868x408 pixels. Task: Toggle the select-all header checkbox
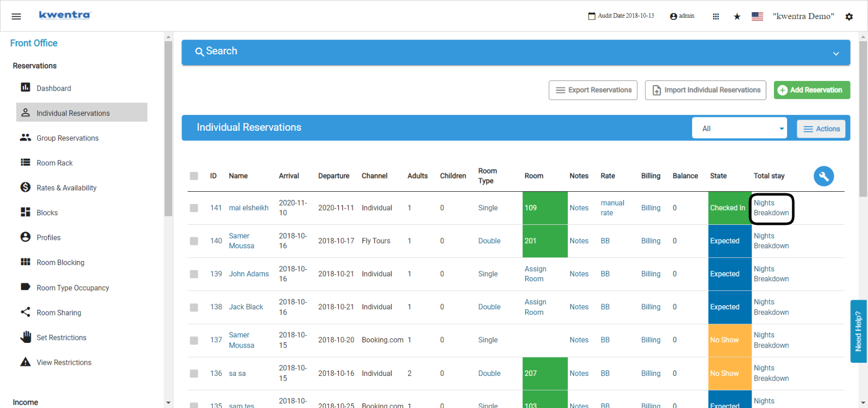194,176
